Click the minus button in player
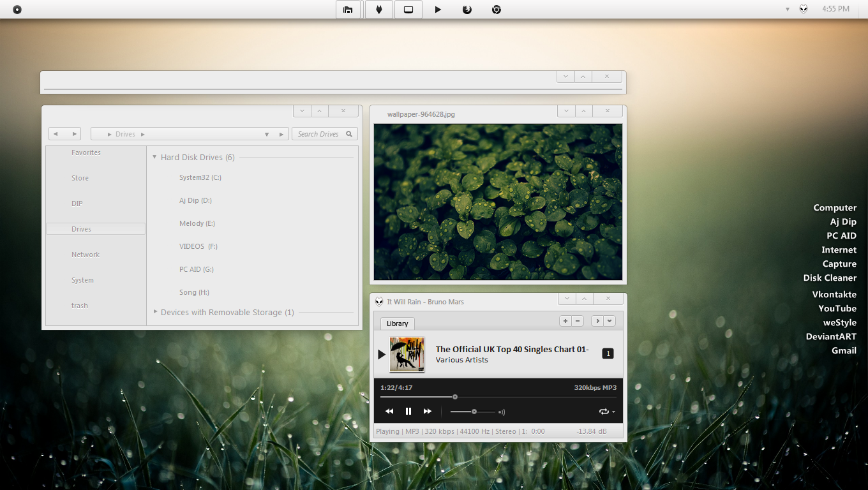The image size is (868, 490). pos(578,321)
